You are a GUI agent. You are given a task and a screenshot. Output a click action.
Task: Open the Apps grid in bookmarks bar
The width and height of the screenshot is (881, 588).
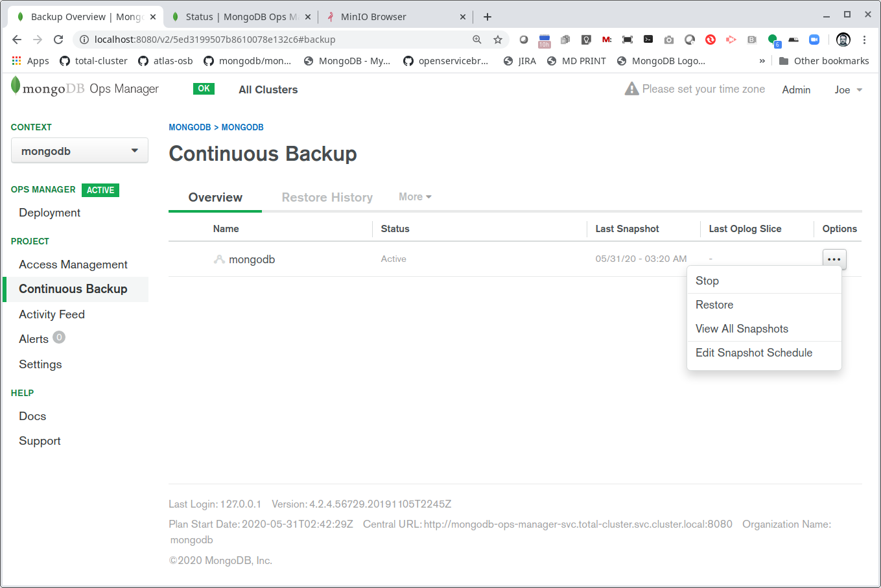(30, 61)
